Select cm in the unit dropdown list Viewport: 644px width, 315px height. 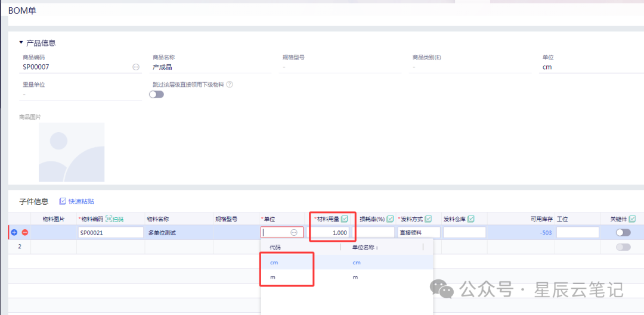347,263
